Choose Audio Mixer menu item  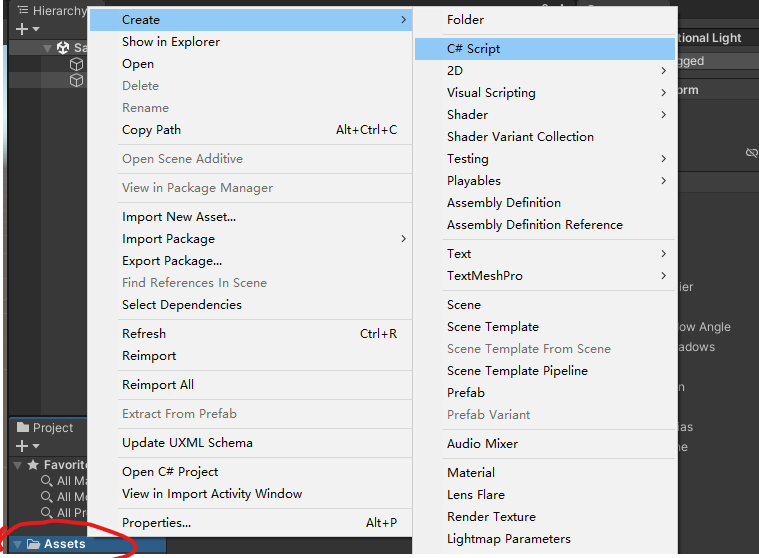545,444
